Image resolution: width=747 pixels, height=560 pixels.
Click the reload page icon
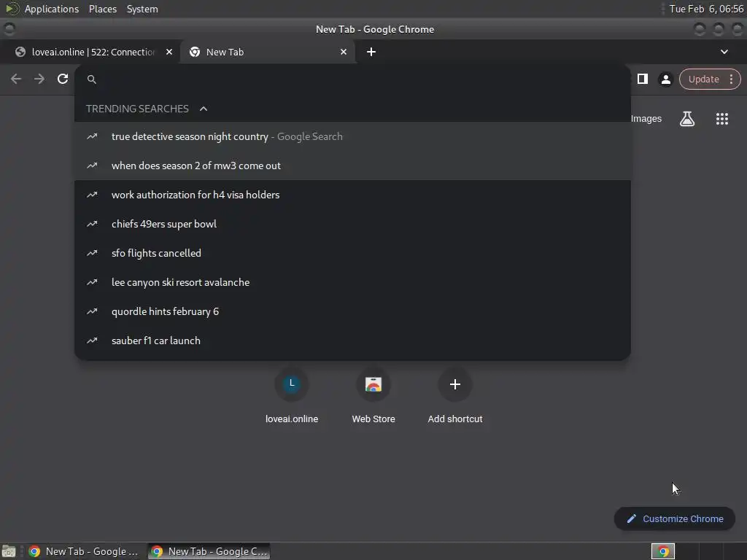point(63,79)
